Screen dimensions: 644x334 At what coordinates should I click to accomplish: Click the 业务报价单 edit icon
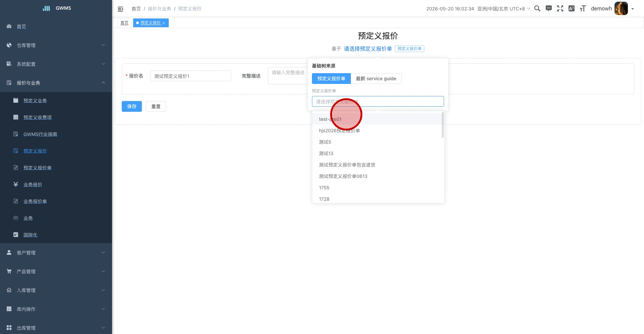(x=16, y=201)
